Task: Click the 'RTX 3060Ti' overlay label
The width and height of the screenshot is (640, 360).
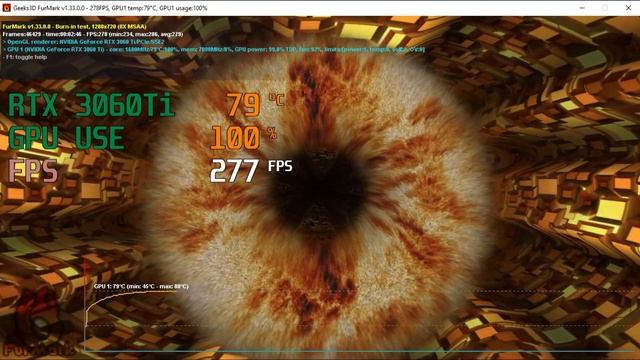Action: [x=91, y=105]
